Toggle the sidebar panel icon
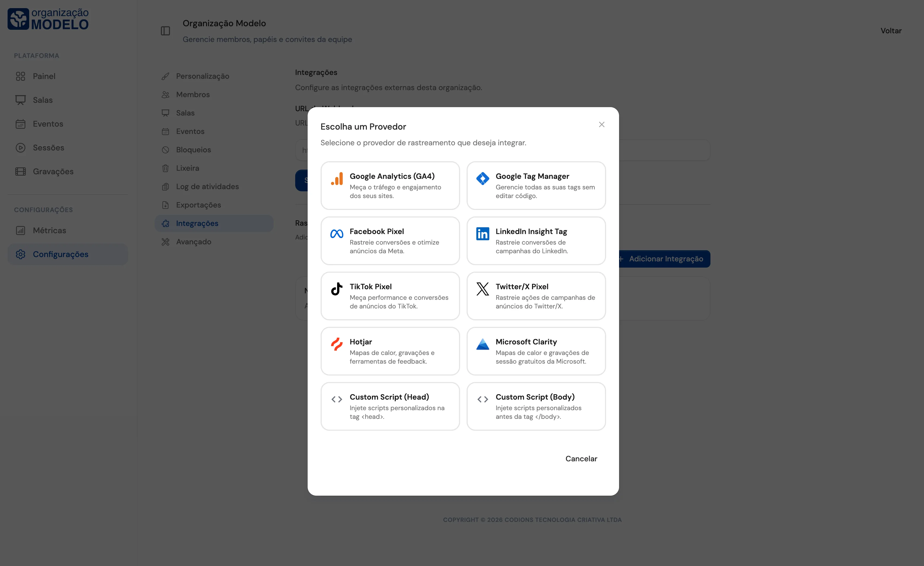Screen dimensions: 924x566 coord(165,31)
